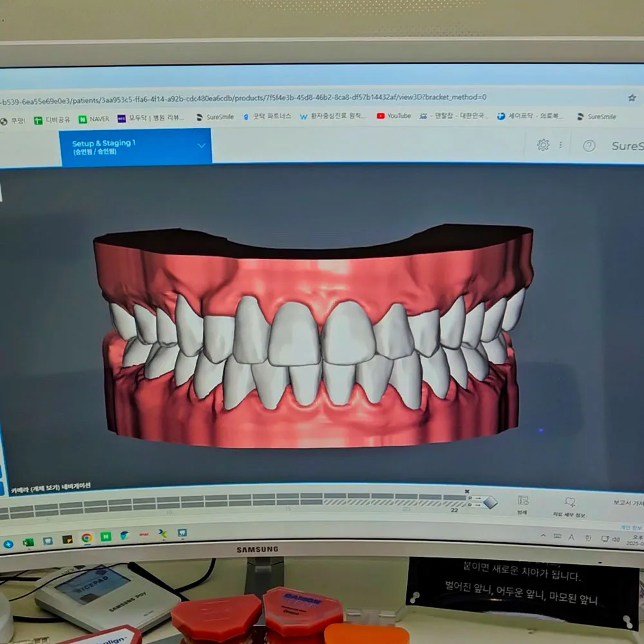Open the 모두닥 병원 리뷰 bookmark
This screenshot has height=644, width=644.
tap(151, 118)
